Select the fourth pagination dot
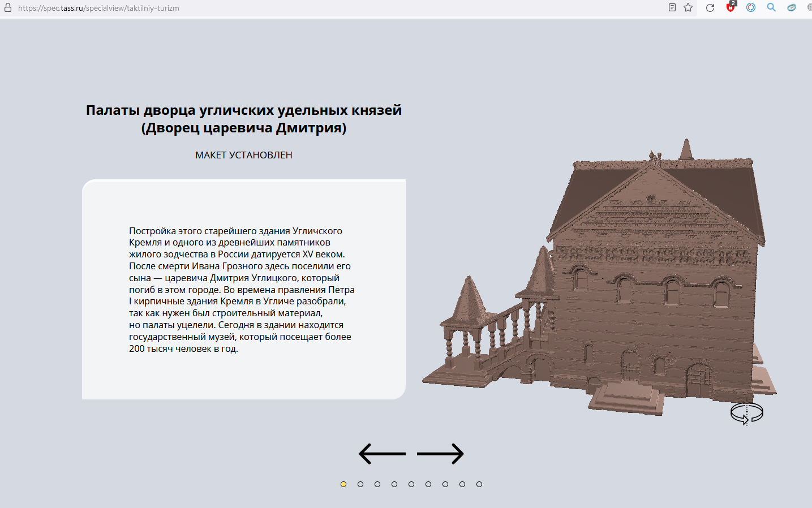 [x=394, y=484]
